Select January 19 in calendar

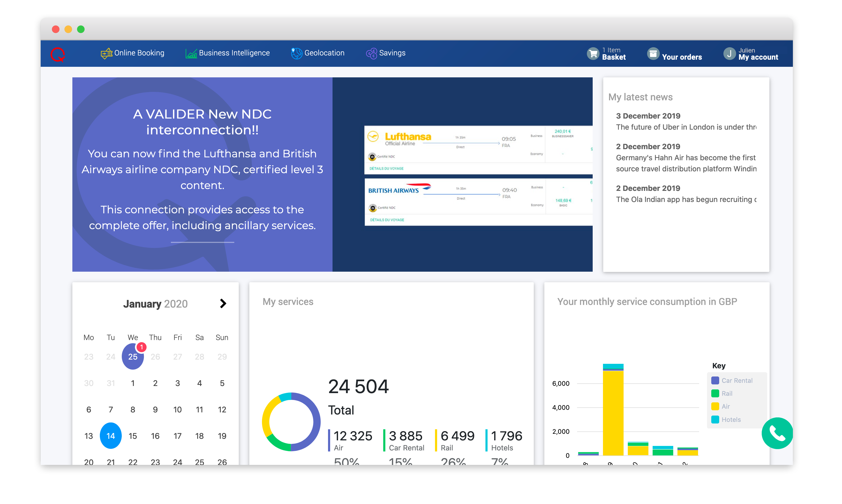pos(222,436)
